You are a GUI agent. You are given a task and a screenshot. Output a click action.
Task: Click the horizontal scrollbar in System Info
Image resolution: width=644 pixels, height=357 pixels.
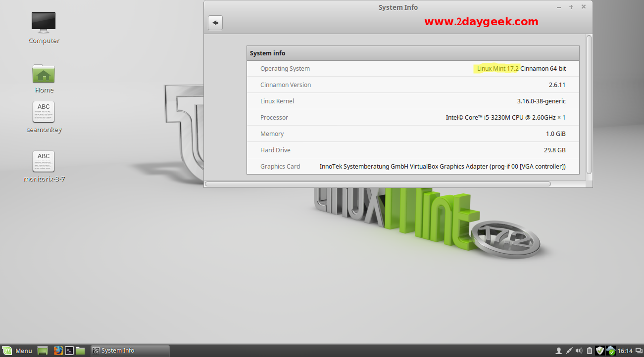tap(378, 184)
